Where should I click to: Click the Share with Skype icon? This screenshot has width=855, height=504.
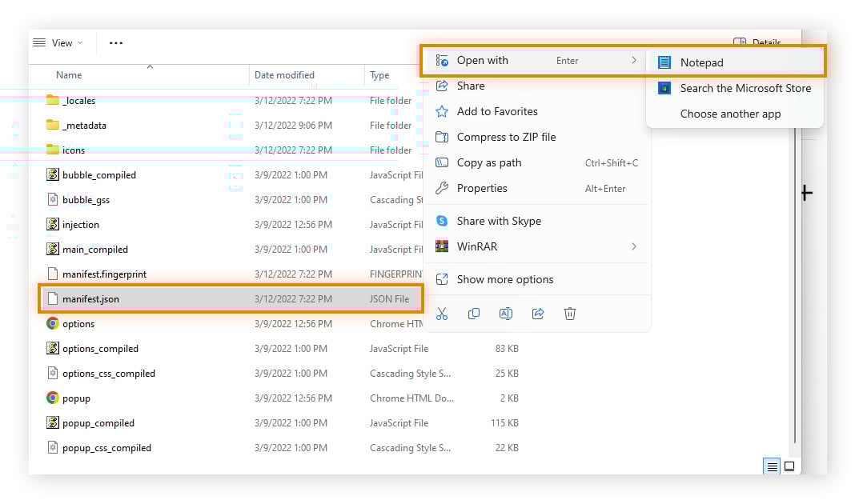click(442, 220)
